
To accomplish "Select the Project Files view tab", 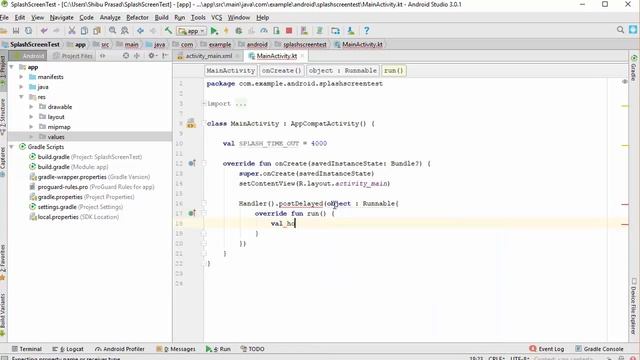I will (73, 56).
